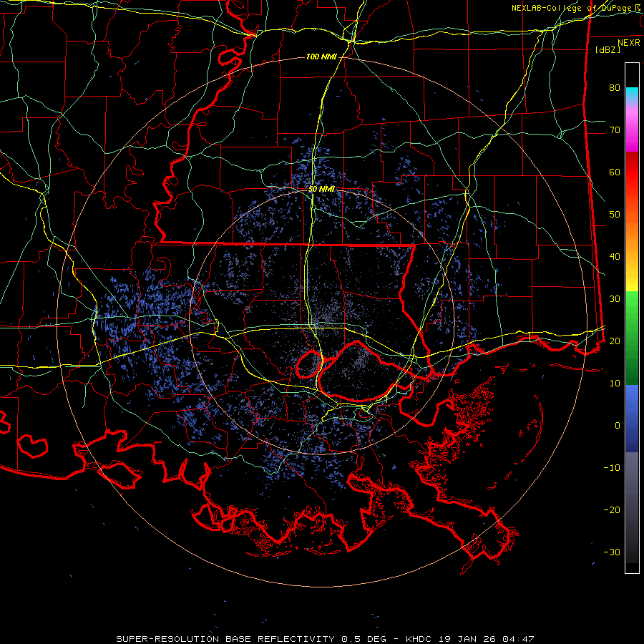The height and width of the screenshot is (644, 644).
Task: Click the 80 value on the dBZ scale
Action: pyautogui.click(x=615, y=88)
